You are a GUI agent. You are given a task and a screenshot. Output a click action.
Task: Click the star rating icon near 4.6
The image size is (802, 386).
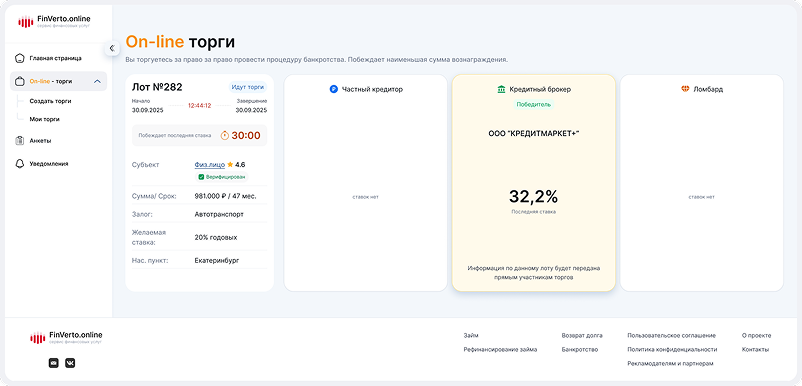230,165
